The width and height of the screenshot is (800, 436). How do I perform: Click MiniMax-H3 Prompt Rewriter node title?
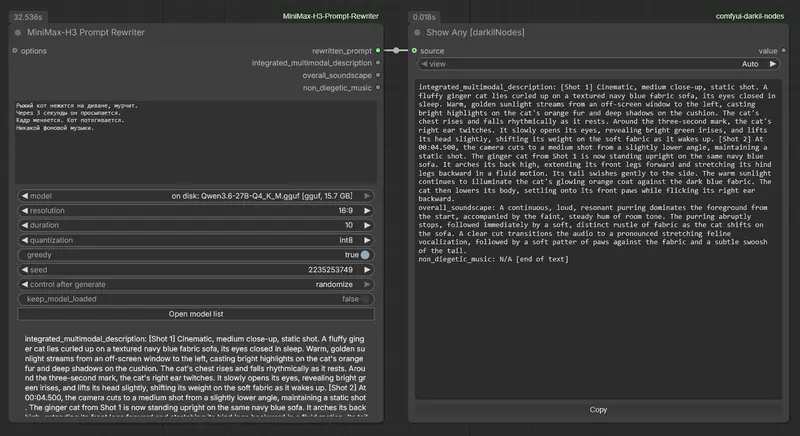click(x=86, y=32)
